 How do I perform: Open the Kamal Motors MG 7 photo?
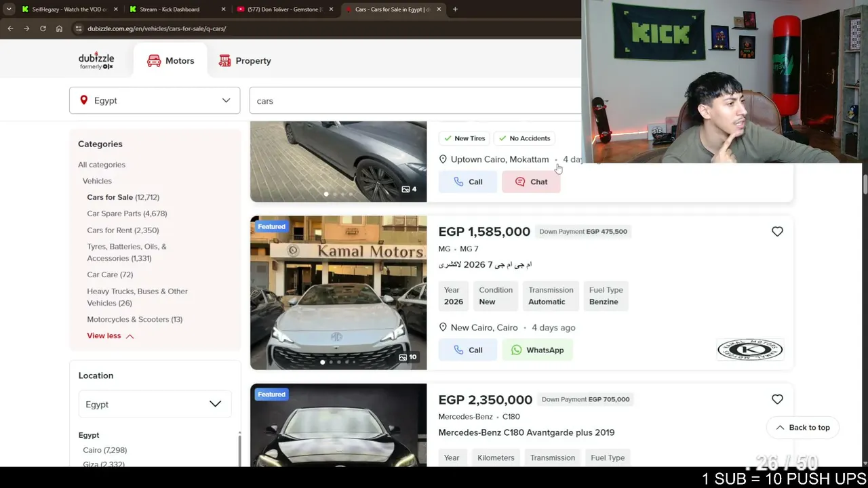point(338,293)
